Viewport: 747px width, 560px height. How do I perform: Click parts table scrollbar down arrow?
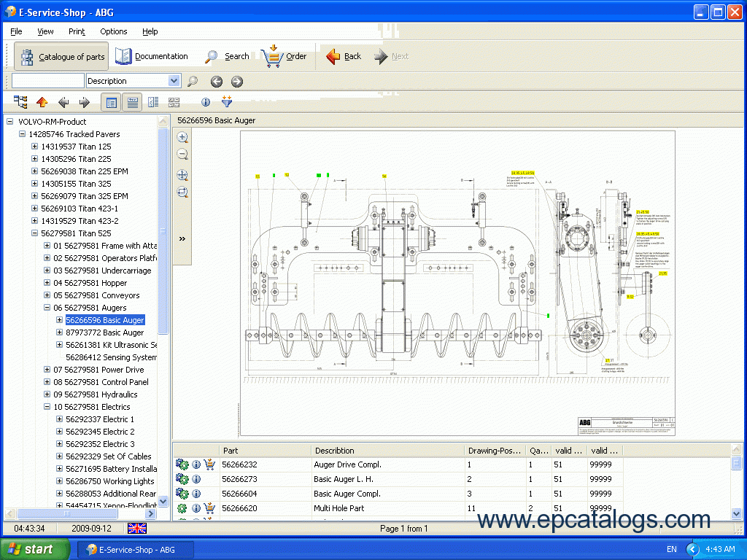point(736,514)
